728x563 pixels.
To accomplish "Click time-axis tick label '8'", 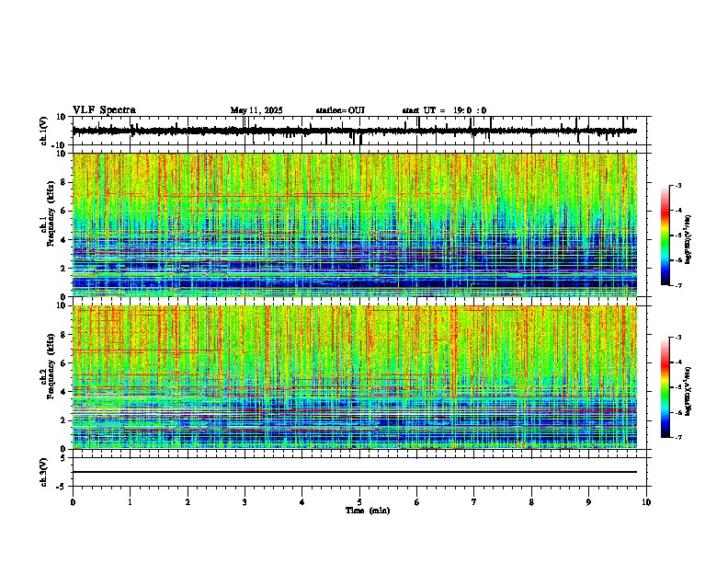I will point(531,502).
